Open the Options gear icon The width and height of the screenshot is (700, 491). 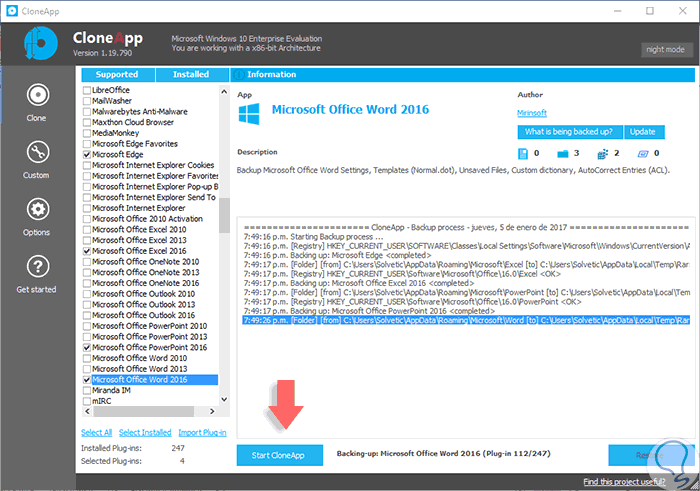pos(38,209)
